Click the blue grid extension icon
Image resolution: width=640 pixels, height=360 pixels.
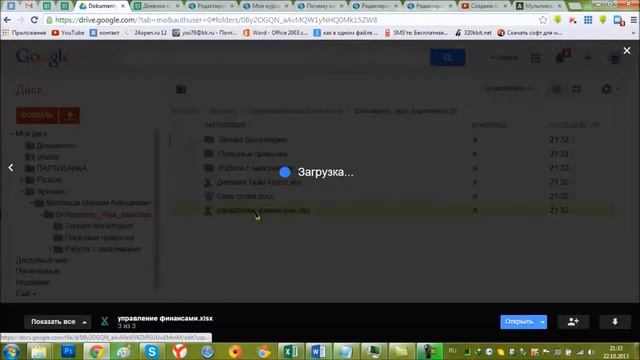(588, 20)
